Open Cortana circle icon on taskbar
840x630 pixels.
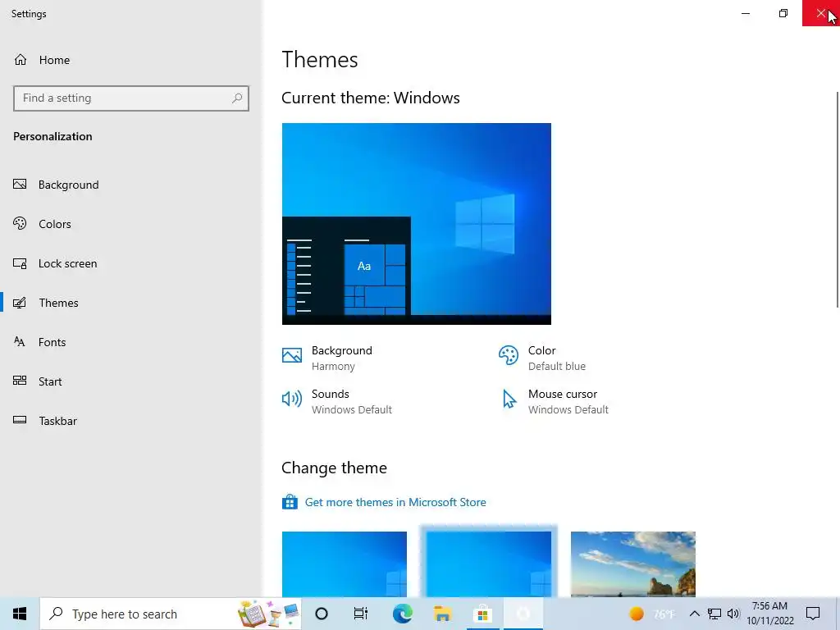(322, 614)
